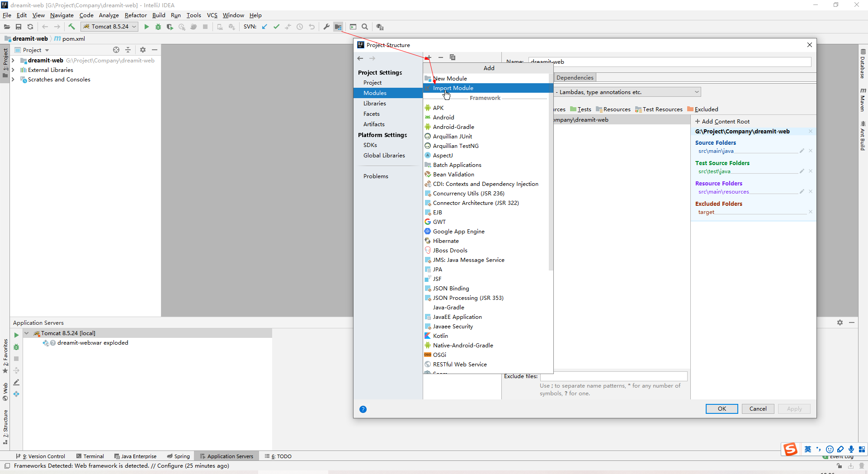Click the green Run icon in Application Servers
Viewport: 868px width, 474px height.
tap(16, 335)
